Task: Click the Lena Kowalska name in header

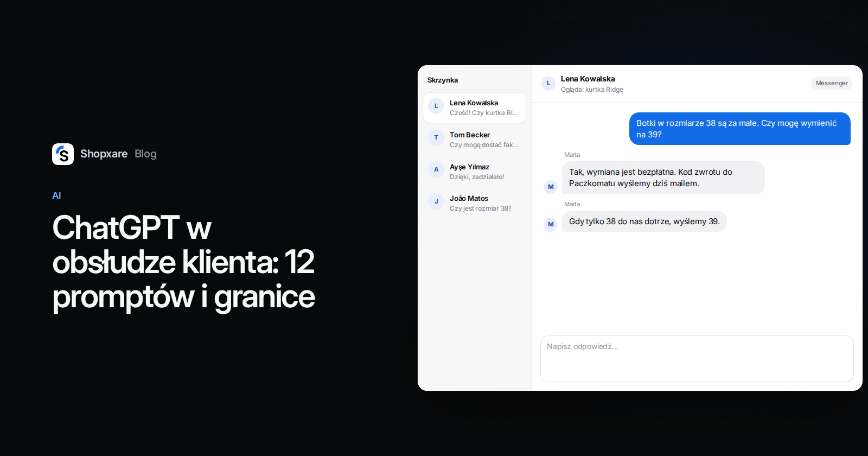Action: pos(588,79)
